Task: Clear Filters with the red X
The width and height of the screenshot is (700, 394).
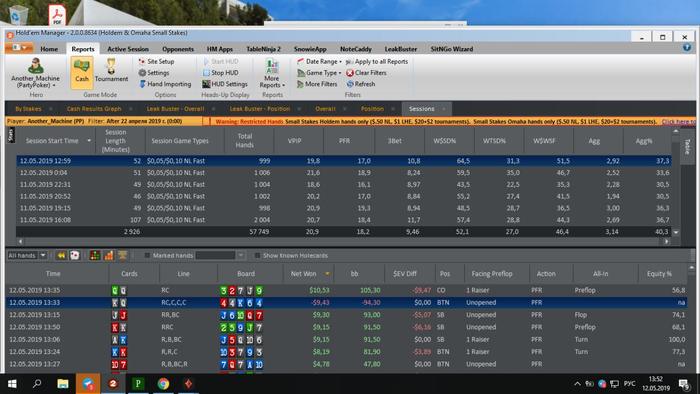Action: 367,73
